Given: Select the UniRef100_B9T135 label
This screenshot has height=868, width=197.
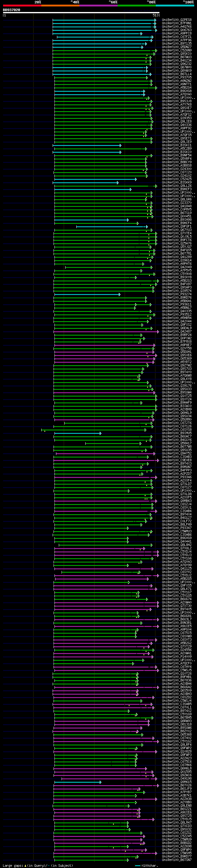Looking at the screenshot, I should tap(177, 43).
